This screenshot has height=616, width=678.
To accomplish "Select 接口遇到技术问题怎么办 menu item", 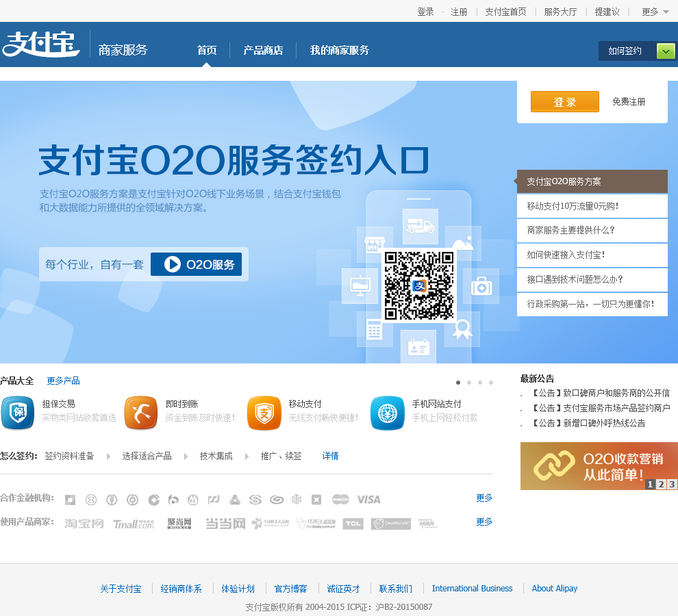I will click(x=592, y=280).
